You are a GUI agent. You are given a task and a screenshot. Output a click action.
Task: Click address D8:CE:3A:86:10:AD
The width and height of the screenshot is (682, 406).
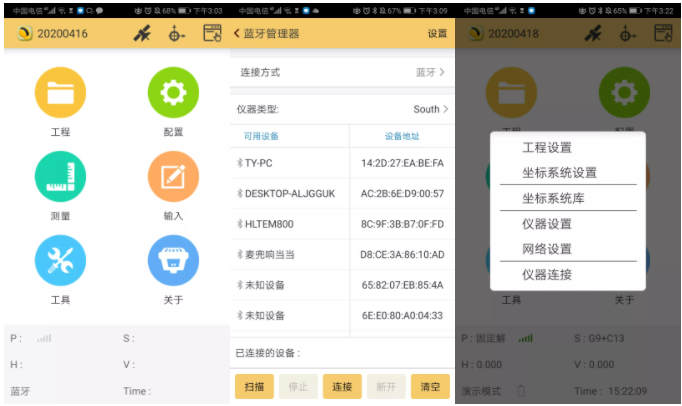click(x=402, y=255)
